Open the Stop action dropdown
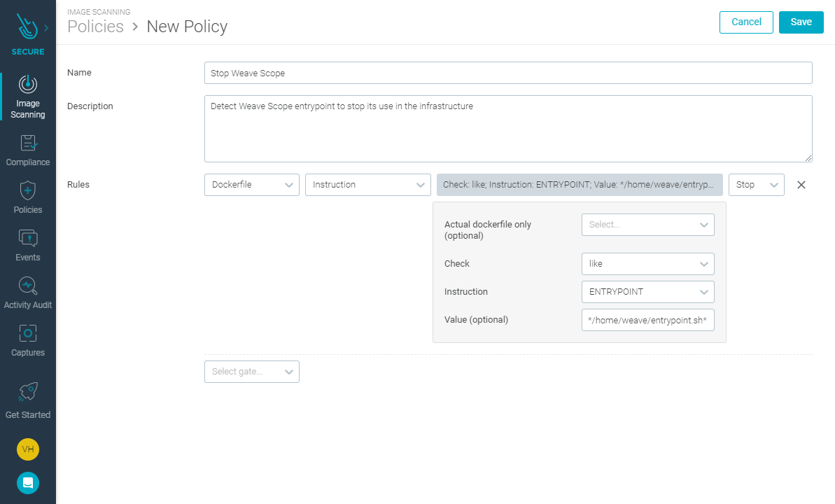This screenshot has width=835, height=504. 756,185
